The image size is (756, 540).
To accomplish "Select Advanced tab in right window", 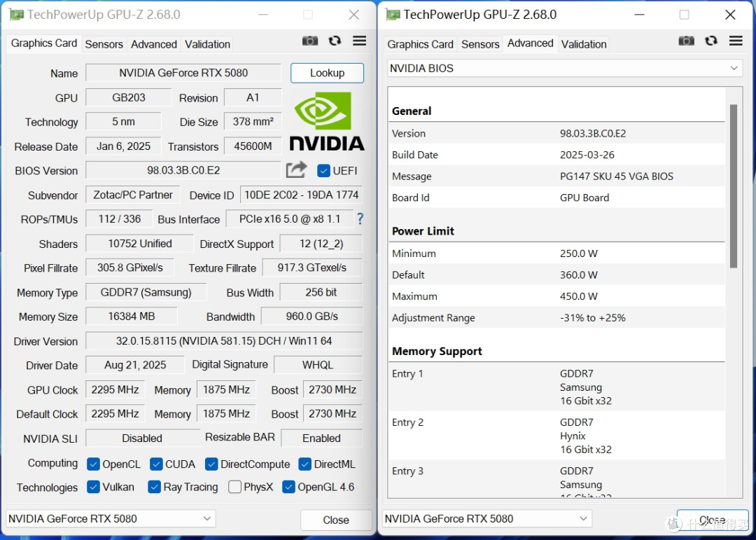I will pyautogui.click(x=530, y=43).
